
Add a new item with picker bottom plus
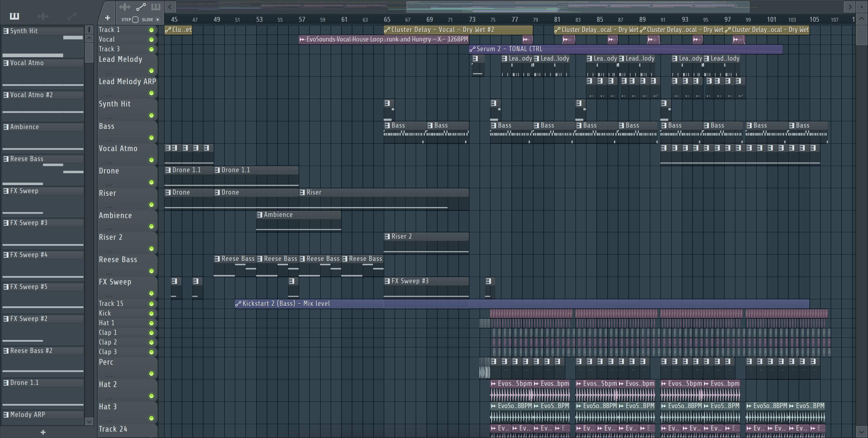(x=43, y=432)
